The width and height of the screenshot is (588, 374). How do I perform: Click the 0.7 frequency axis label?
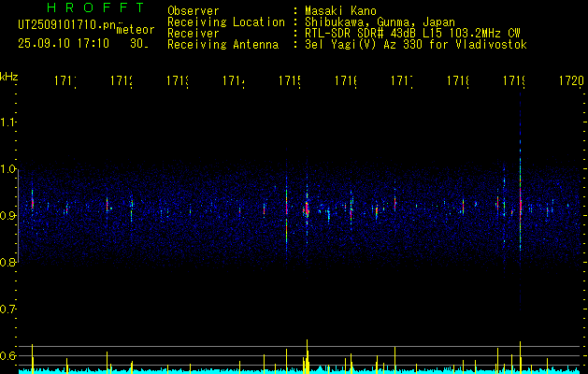click(7, 309)
